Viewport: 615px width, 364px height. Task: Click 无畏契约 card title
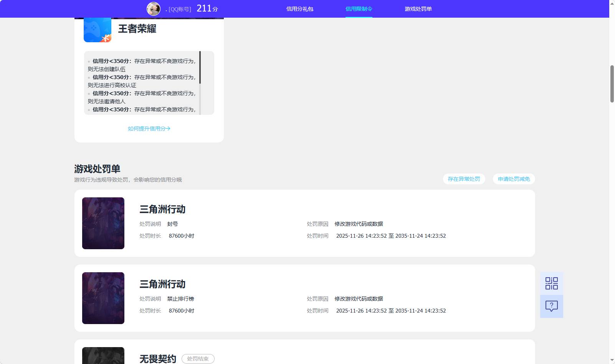(158, 359)
